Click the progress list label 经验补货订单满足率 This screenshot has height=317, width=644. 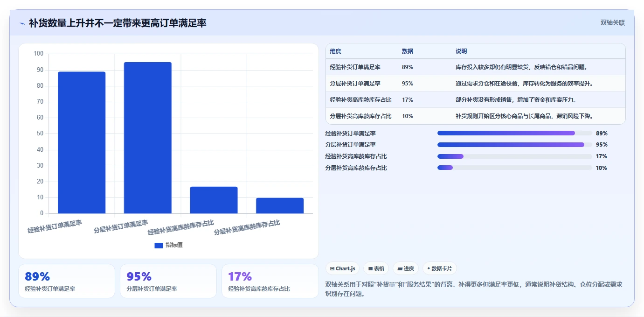pyautogui.click(x=351, y=133)
